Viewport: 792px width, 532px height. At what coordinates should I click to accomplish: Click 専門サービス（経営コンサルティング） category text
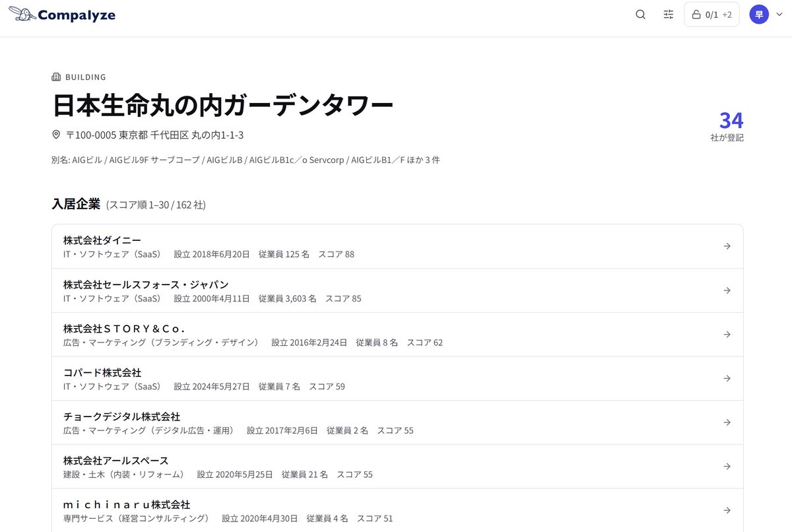click(x=139, y=518)
